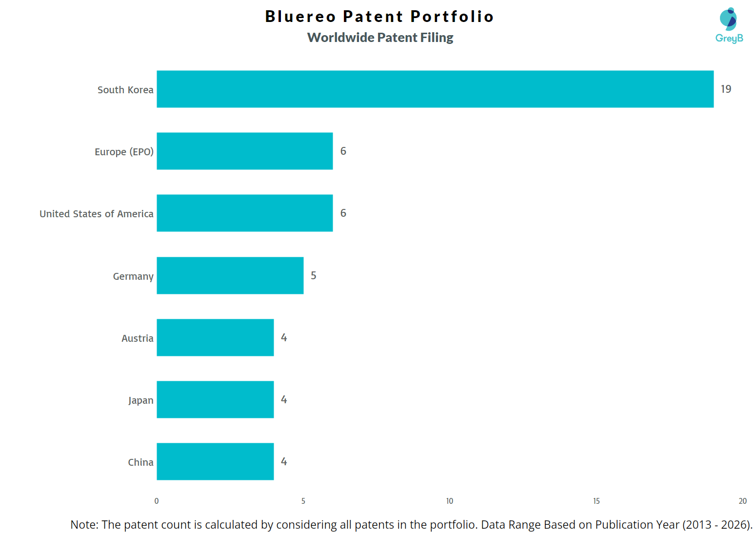Click the Bluereo Patent Portfolio title
This screenshot has width=756, height=537.
(x=379, y=16)
